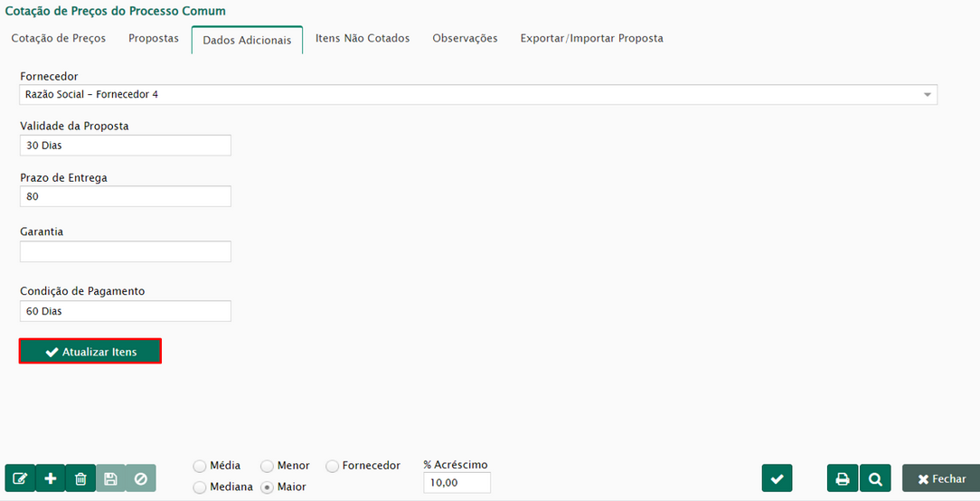Go to Exportar/Importar Proposta tab

coord(591,39)
